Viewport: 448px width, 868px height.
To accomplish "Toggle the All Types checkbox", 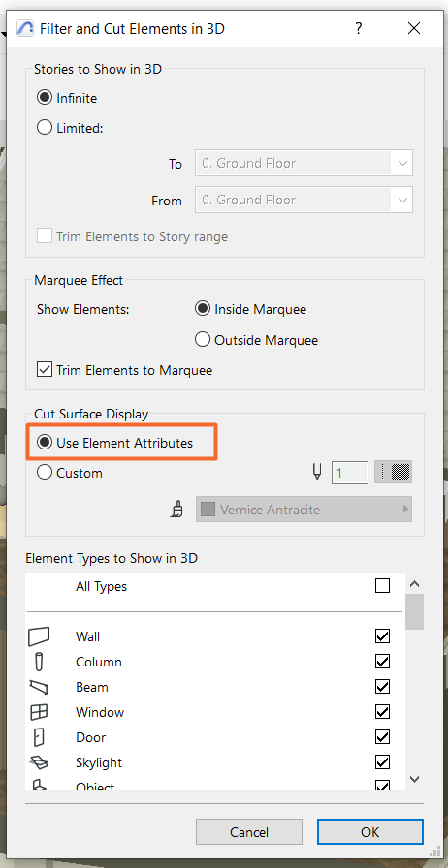I will 383,586.
